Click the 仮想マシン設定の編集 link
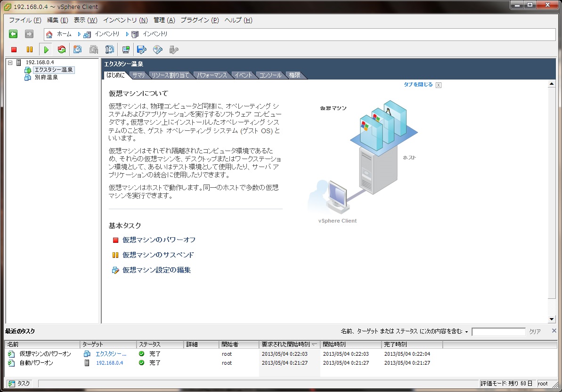The height and width of the screenshot is (392, 562). (156, 270)
